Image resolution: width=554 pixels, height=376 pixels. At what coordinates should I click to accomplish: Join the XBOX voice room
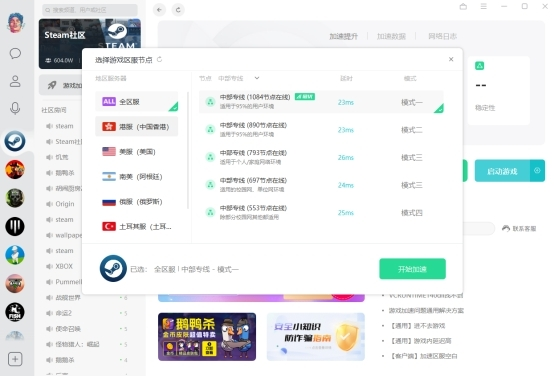coord(60,266)
